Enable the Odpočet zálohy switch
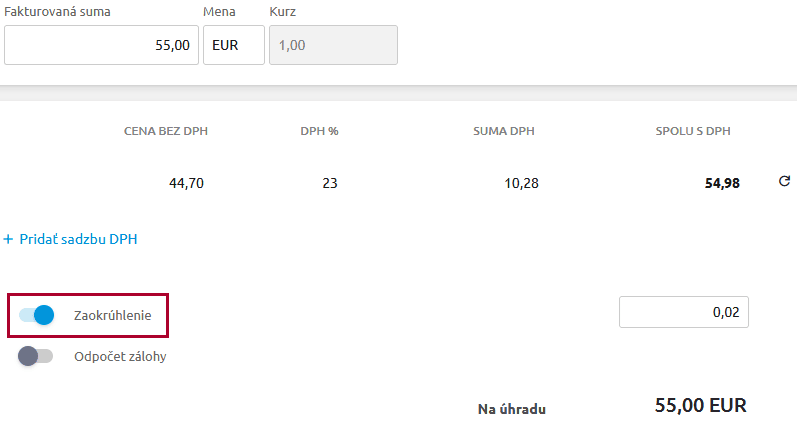Image resolution: width=797 pixels, height=424 pixels. tap(36, 356)
